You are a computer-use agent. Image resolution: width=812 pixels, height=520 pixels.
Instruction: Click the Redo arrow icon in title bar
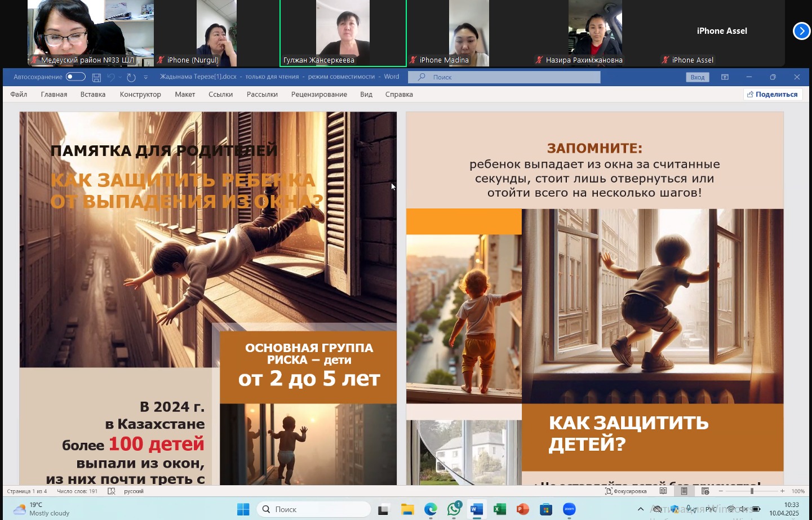[x=131, y=77]
